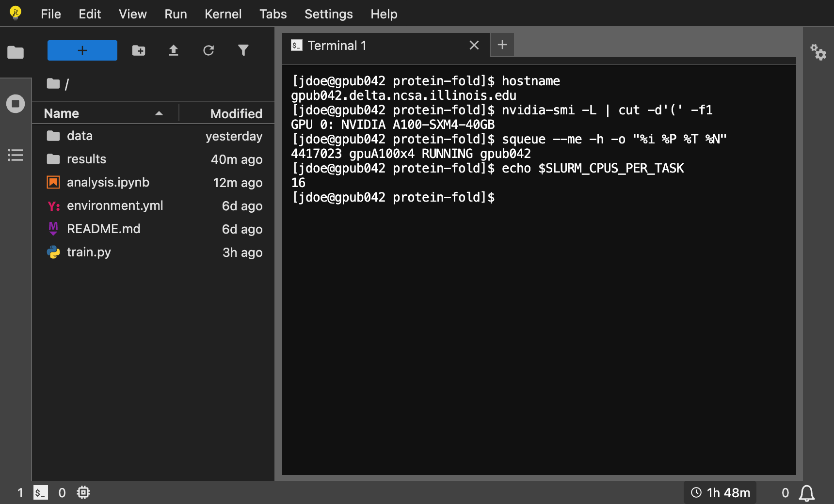Viewport: 834px width, 504px height.
Task: Click the terminal count status icon
Action: [41, 493]
